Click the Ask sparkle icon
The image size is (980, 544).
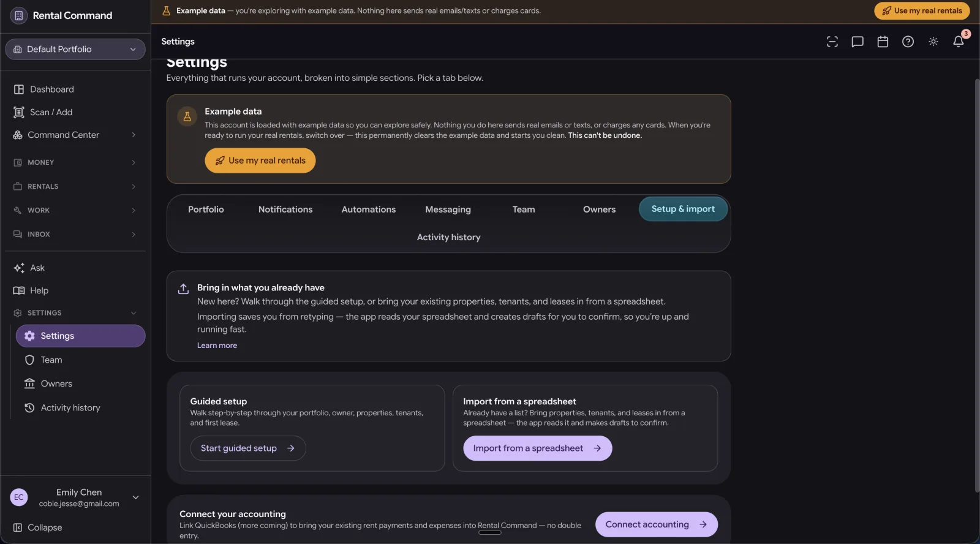[19, 268]
